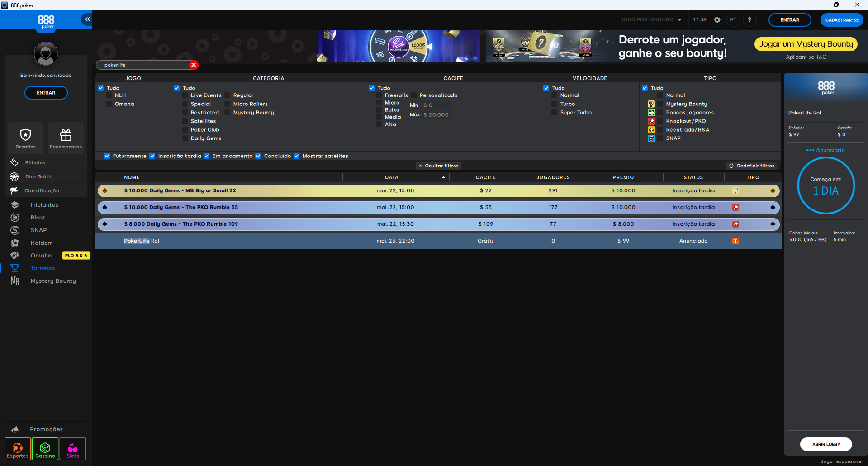Click the Roda prize wheel banner

tap(398, 46)
